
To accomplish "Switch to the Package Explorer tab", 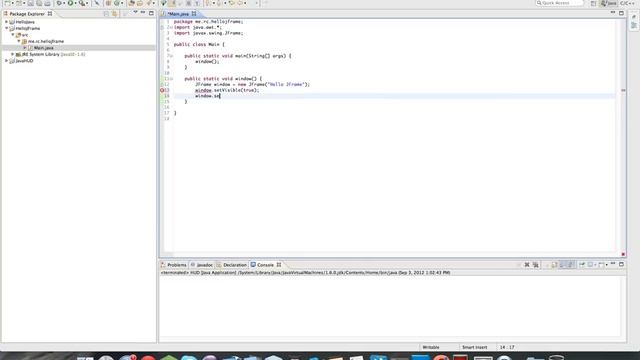I will point(27,14).
